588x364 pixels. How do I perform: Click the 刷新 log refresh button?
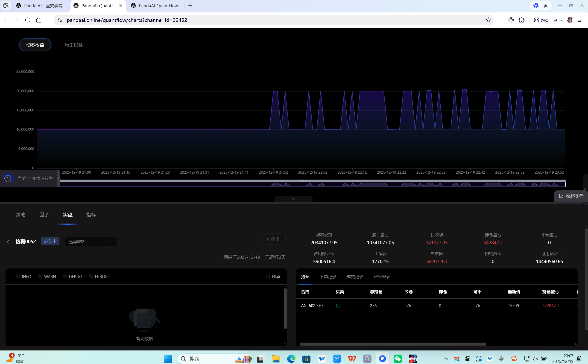tap(273, 277)
